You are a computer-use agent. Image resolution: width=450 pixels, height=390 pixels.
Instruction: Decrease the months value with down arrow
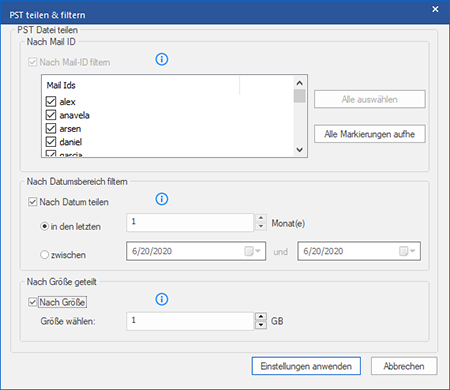(261, 227)
